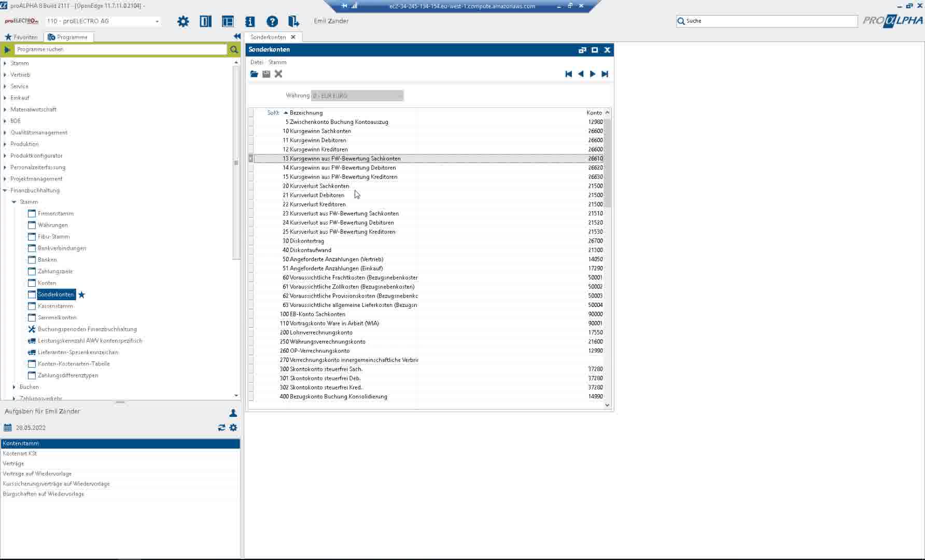Collapse the Stamm subnode under Finanzbuchhaltung
Image resolution: width=925 pixels, height=560 pixels.
click(14, 202)
